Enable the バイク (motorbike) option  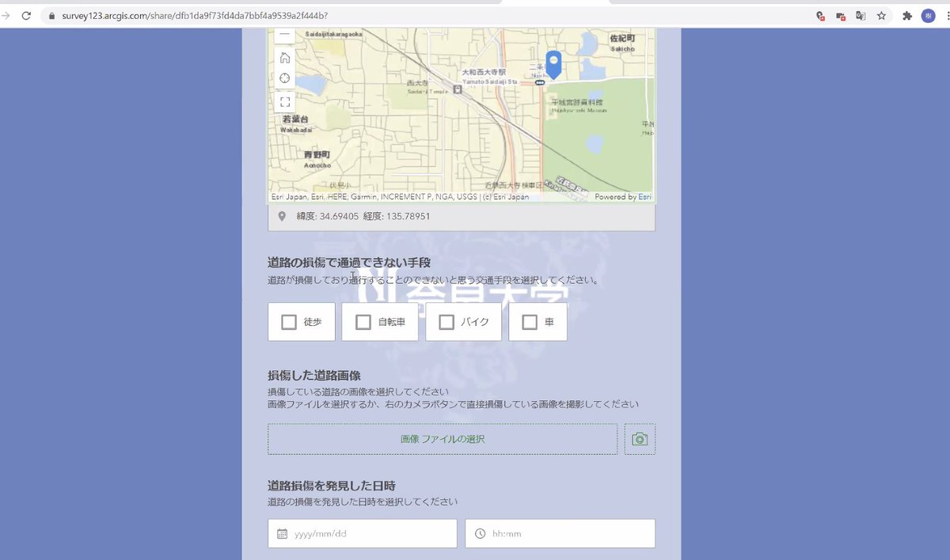(x=446, y=322)
